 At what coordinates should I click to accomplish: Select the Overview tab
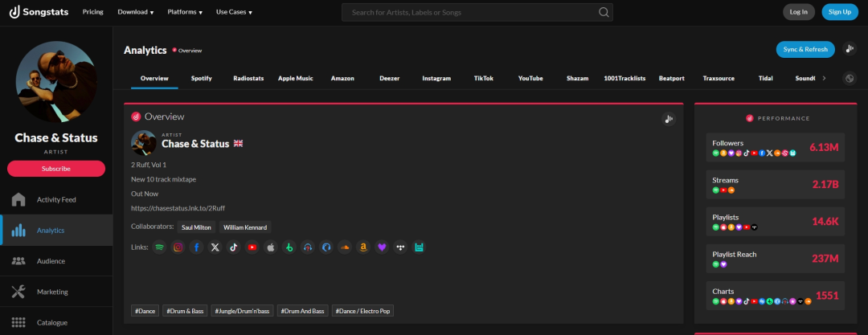[154, 78]
